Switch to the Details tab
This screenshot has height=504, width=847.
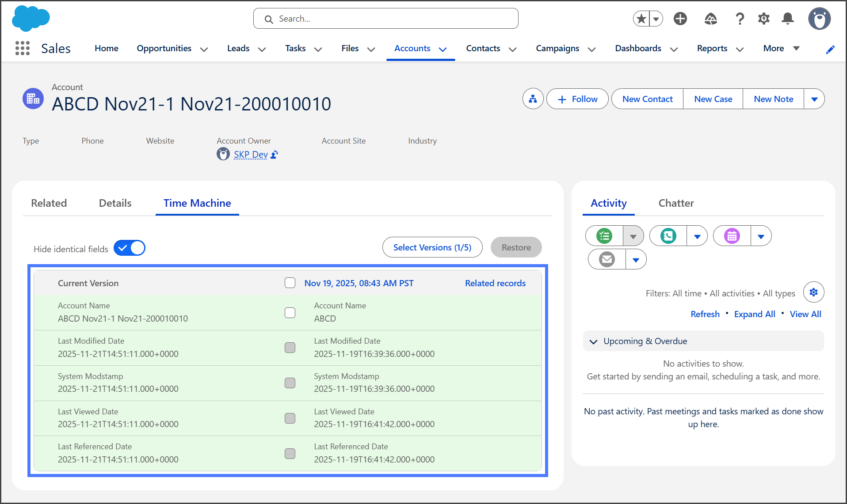tap(115, 203)
